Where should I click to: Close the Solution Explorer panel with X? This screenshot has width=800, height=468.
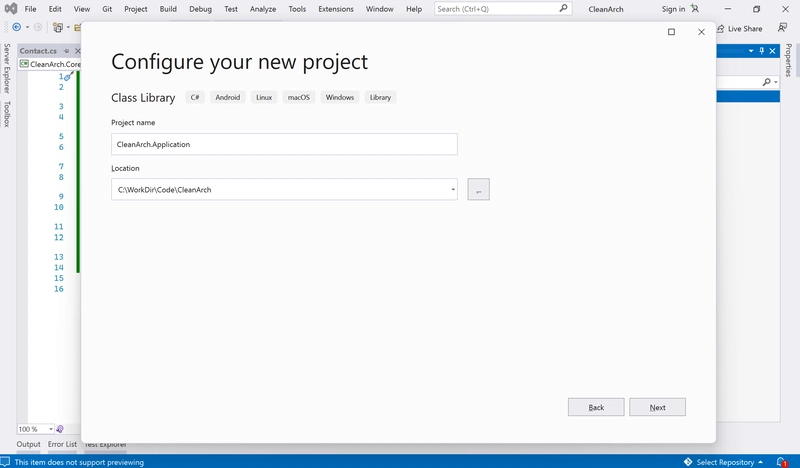pos(773,50)
